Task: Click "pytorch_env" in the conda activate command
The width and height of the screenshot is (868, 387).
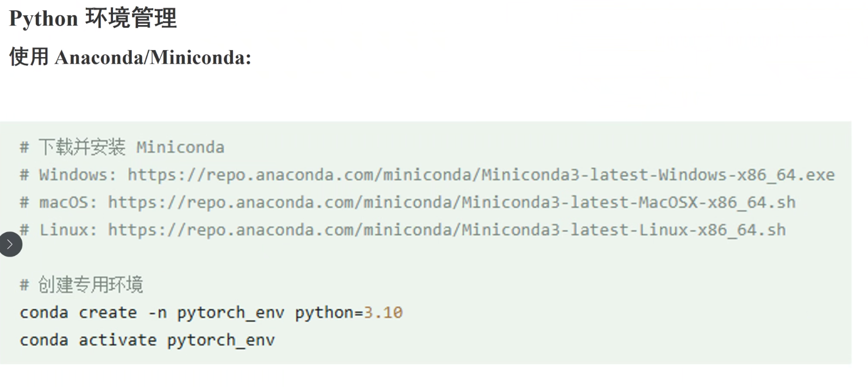Action: click(221, 341)
